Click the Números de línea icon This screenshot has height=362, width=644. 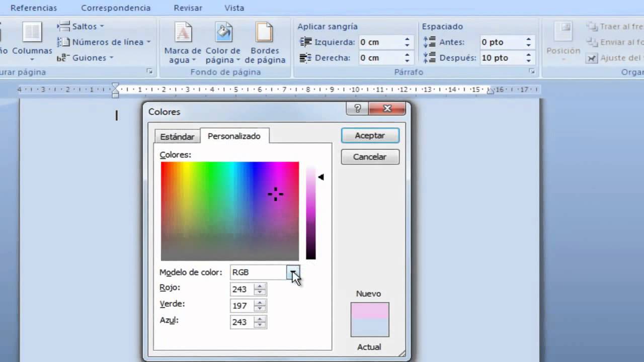[63, 42]
